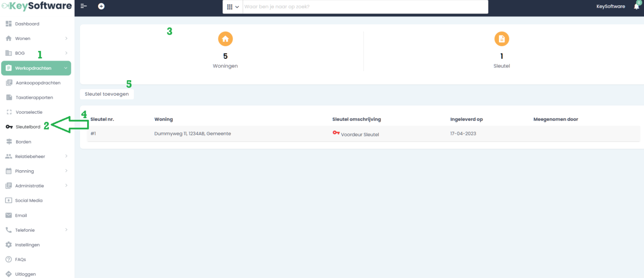The height and width of the screenshot is (278, 644).
Task: Click the Telefonie phone icon
Action: (9, 230)
